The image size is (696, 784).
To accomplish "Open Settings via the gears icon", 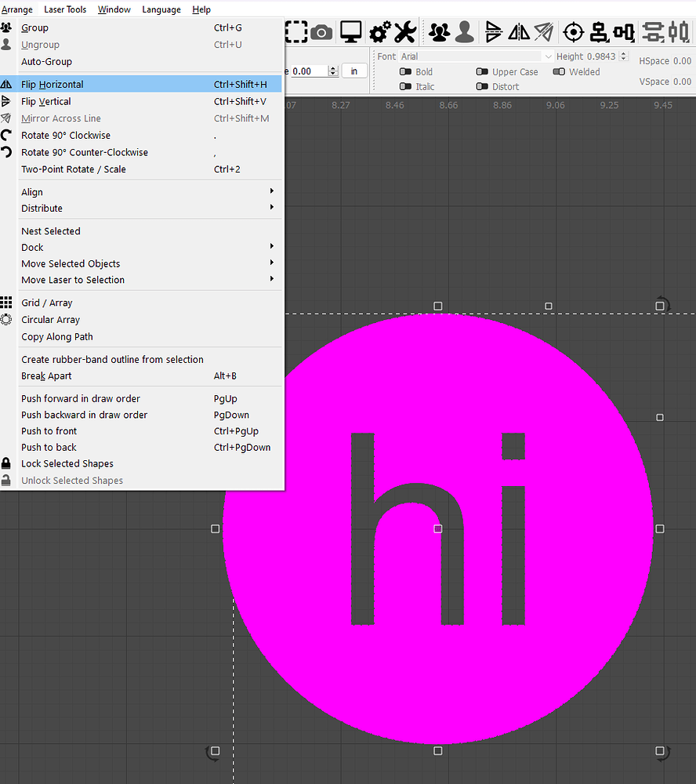I will point(379,31).
